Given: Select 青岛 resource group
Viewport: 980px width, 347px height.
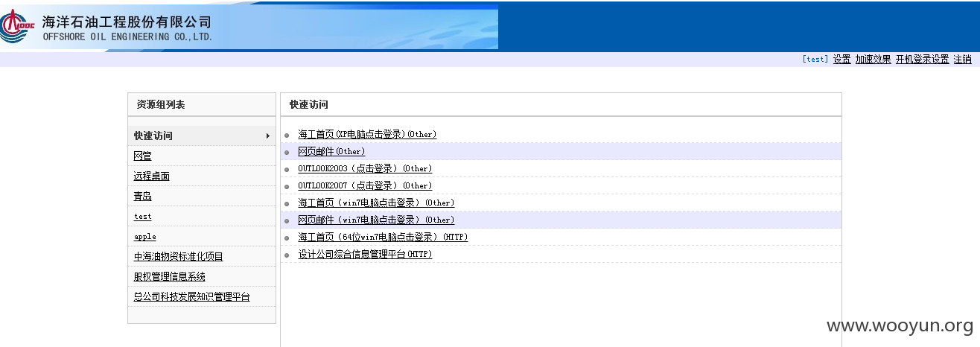Looking at the screenshot, I should pos(142,196).
